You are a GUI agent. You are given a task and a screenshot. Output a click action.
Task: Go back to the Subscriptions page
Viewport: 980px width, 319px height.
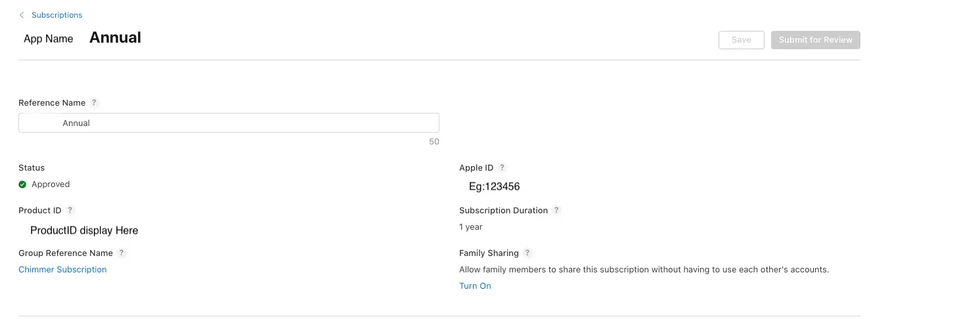56,15
